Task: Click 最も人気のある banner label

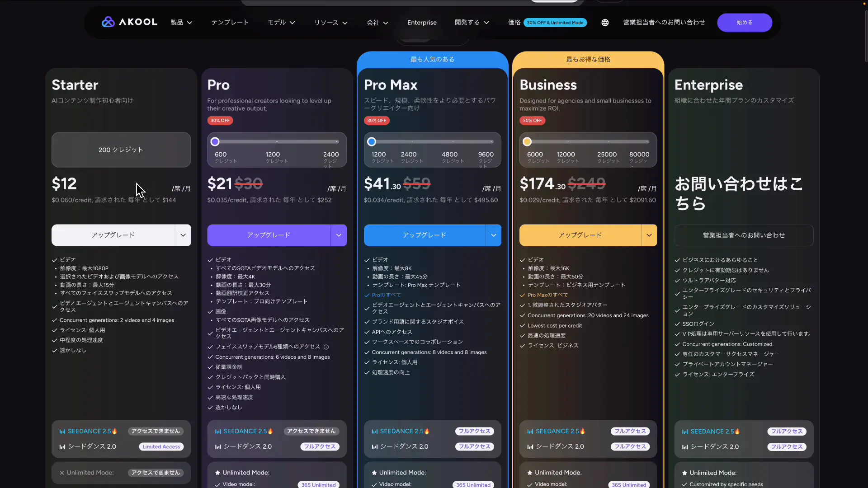Action: [x=432, y=59]
